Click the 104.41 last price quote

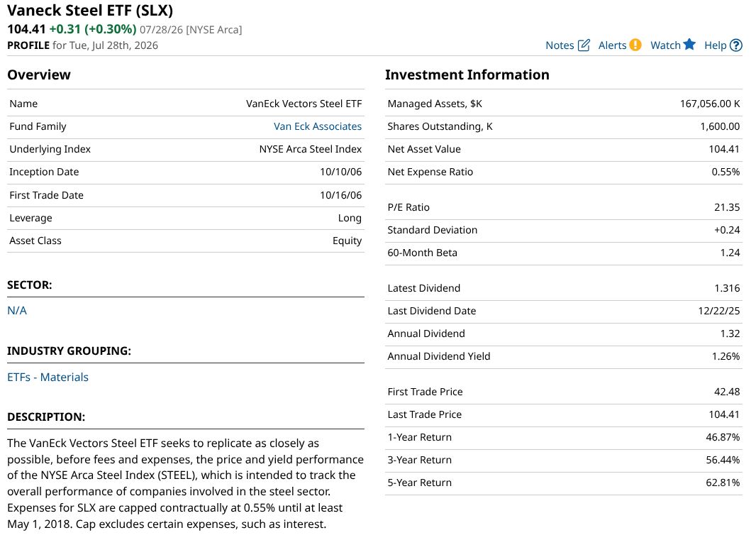pyautogui.click(x=26, y=29)
